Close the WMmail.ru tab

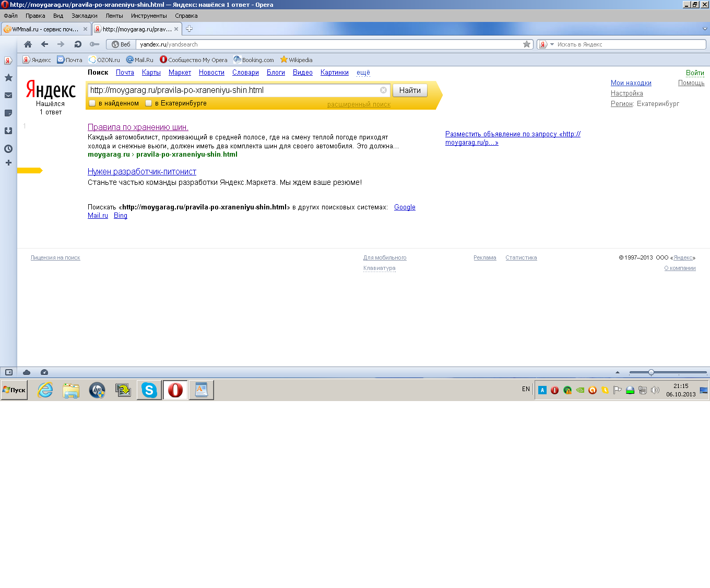point(85,29)
